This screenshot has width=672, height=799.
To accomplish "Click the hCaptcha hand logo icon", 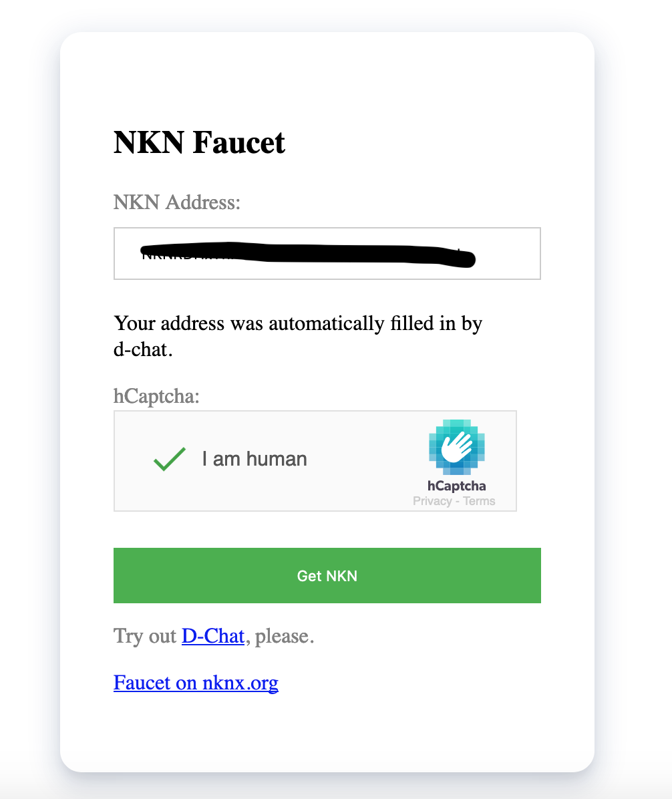I will pos(456,447).
